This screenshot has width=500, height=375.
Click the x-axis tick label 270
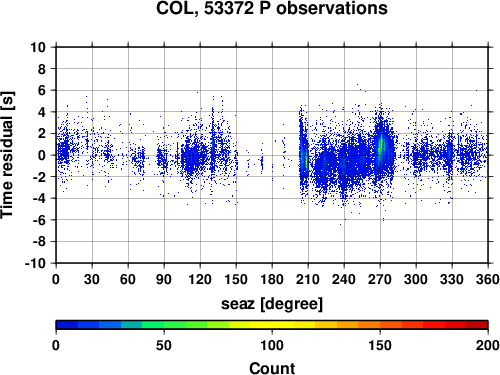[380, 279]
